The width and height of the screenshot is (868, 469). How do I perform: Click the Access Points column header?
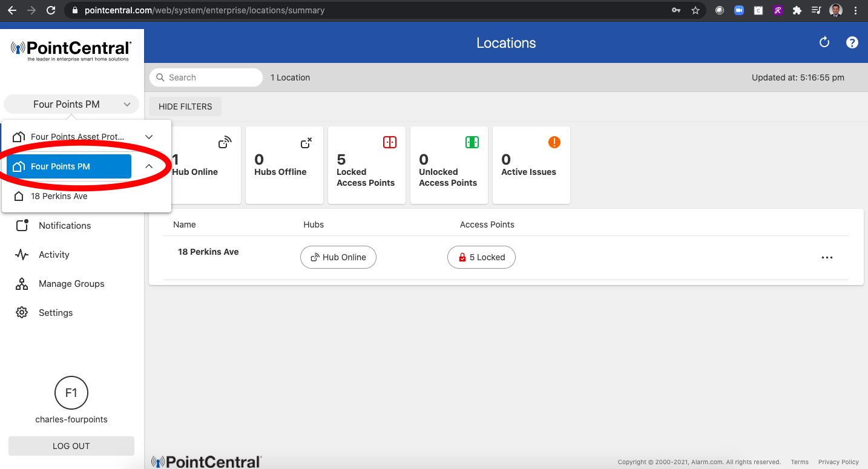[487, 225]
